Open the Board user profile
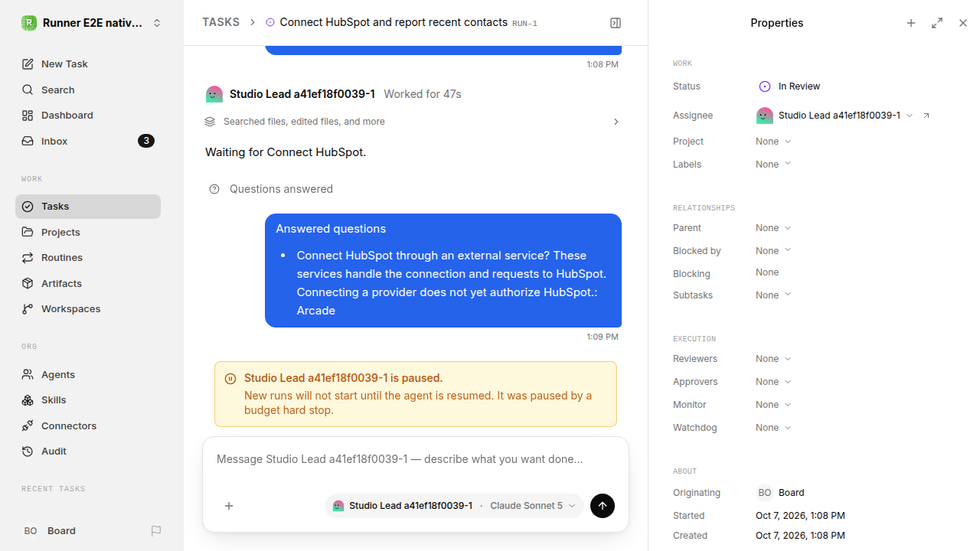 [x=49, y=530]
